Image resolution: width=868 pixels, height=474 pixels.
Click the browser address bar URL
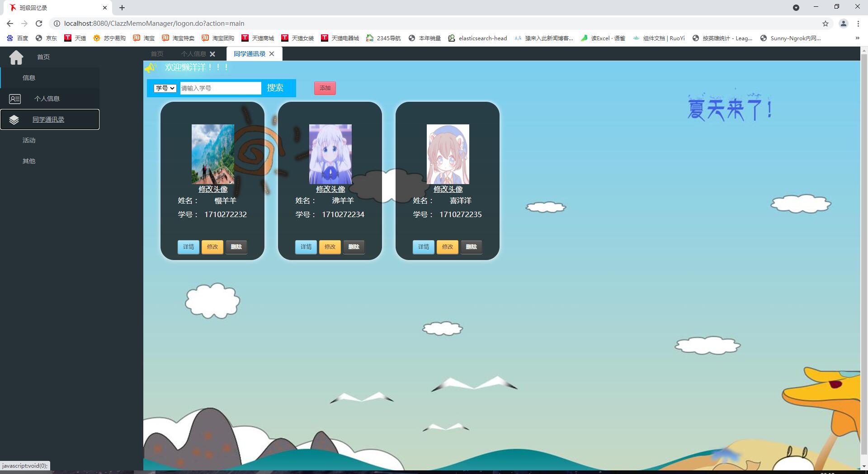tap(154, 24)
